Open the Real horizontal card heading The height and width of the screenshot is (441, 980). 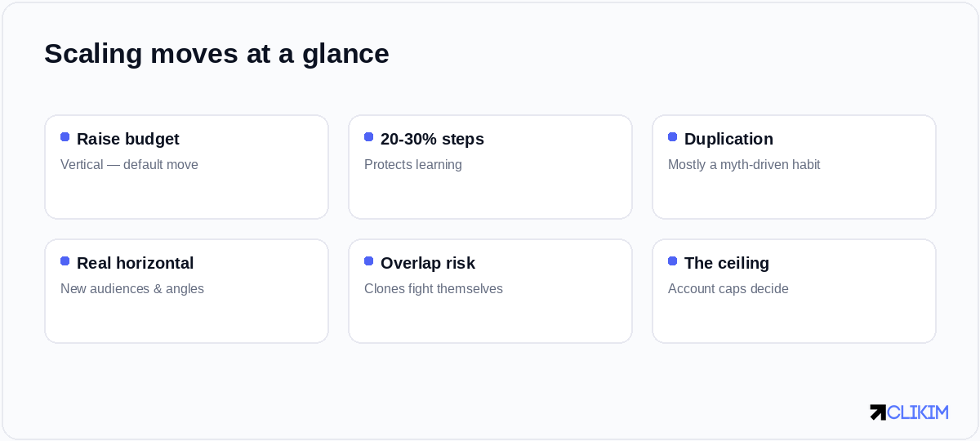136,263
